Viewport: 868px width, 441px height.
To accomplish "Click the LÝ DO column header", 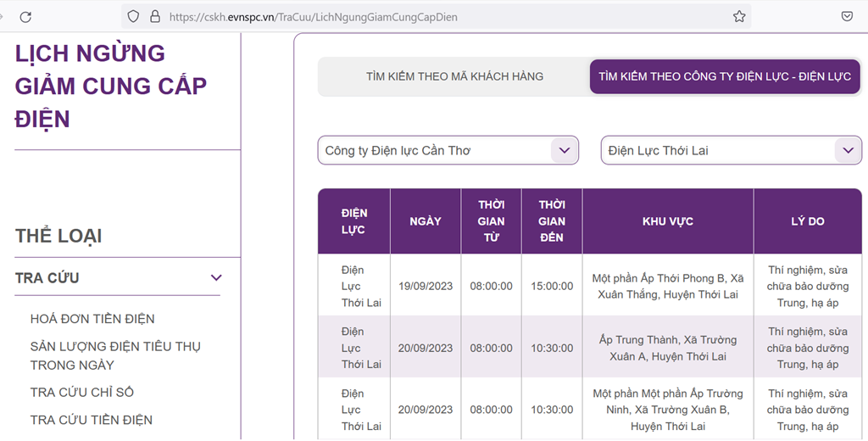I will [x=808, y=221].
